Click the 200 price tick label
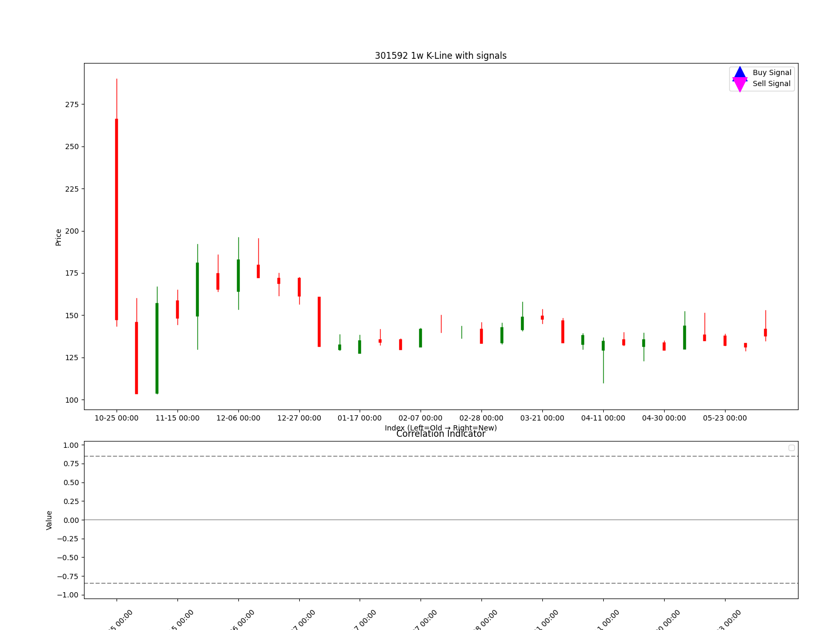This screenshot has width=840, height=630. pyautogui.click(x=72, y=231)
